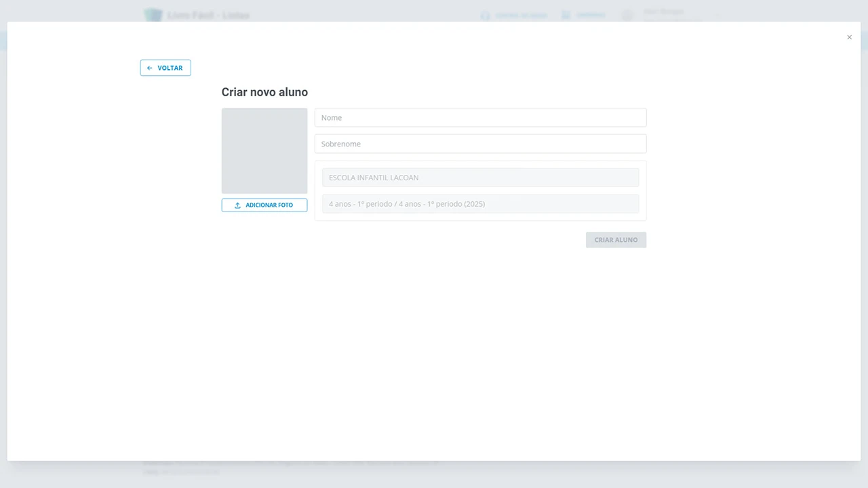
Task: Click the user avatar icon in header
Action: click(628, 15)
